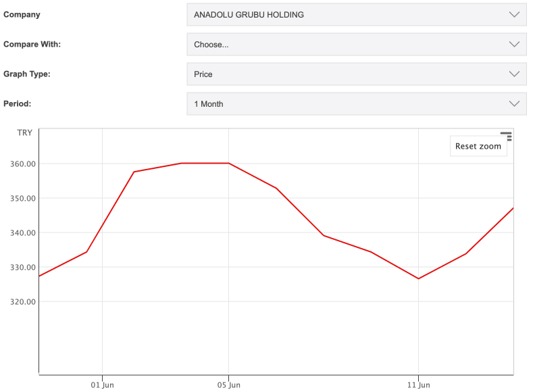Click the Period: field label
Image resolution: width=533 pixels, height=392 pixels.
point(18,104)
